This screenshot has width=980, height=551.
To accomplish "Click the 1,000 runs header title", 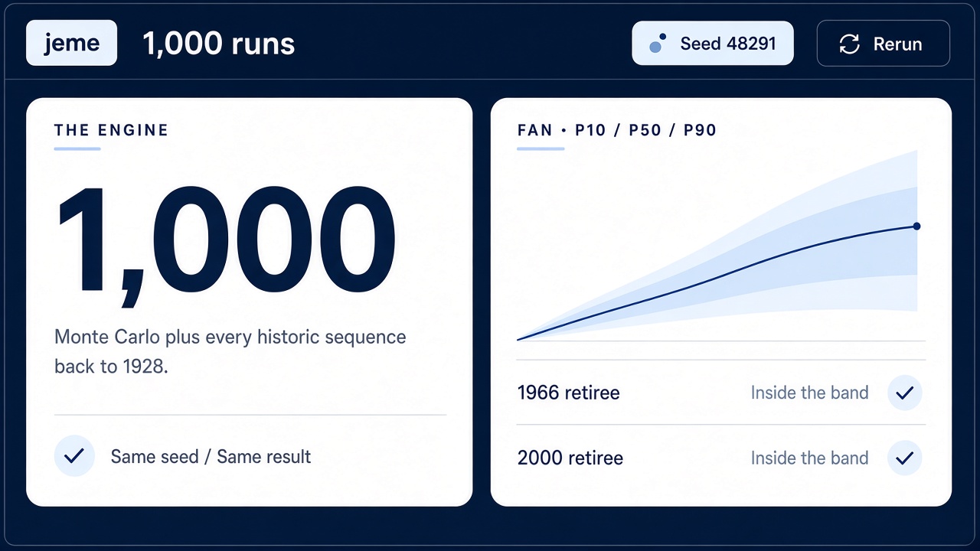I will click(x=219, y=44).
